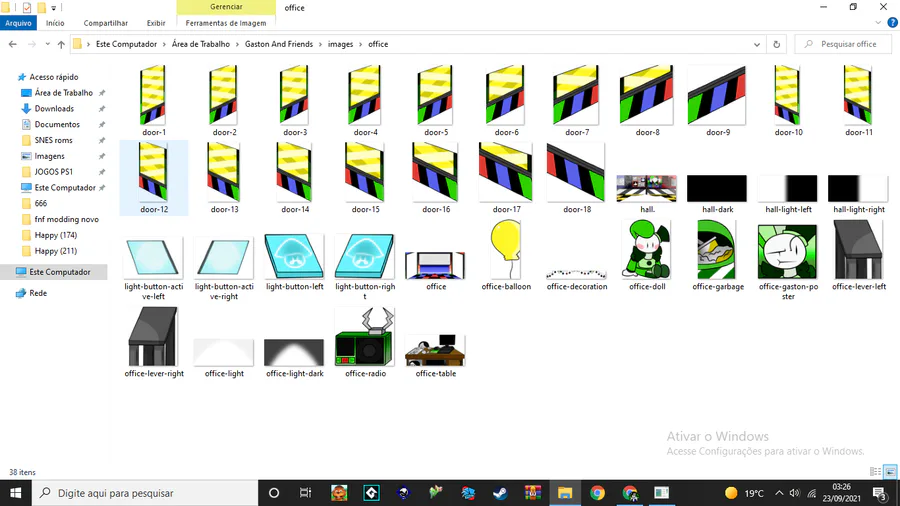Open SNES roms folder in sidebar
This screenshot has width=900, height=506.
(x=53, y=140)
